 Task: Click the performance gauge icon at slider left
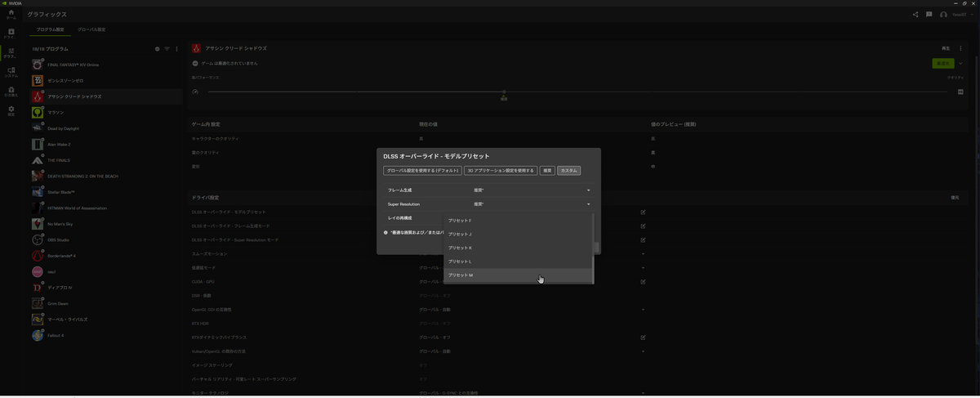195,92
